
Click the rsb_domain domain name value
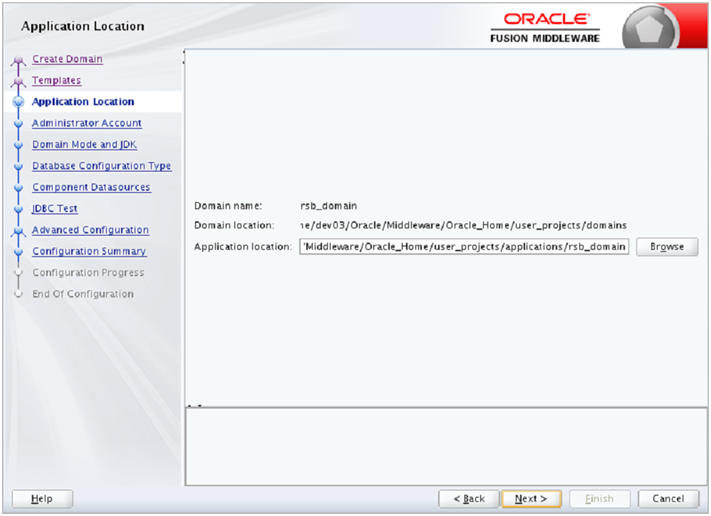pos(329,206)
